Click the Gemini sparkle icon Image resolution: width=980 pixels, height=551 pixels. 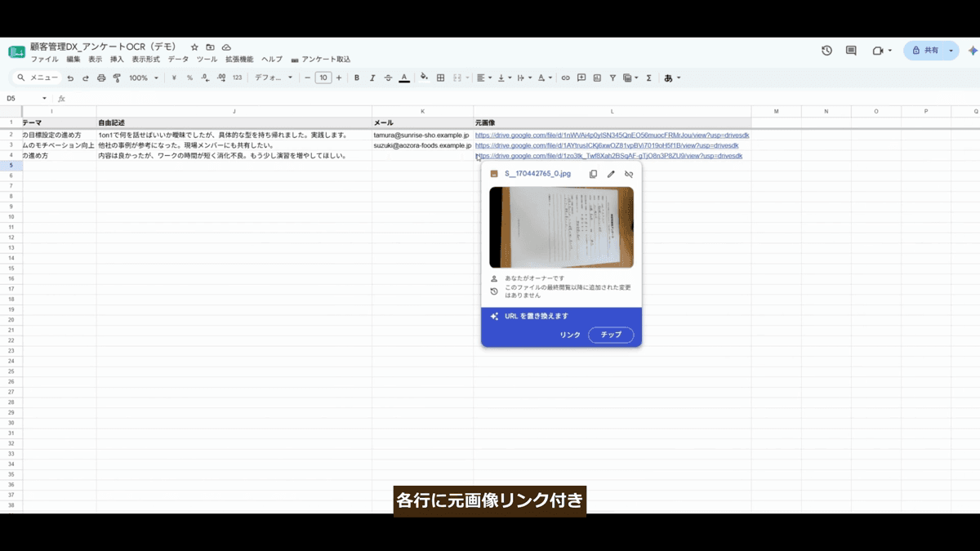[973, 51]
